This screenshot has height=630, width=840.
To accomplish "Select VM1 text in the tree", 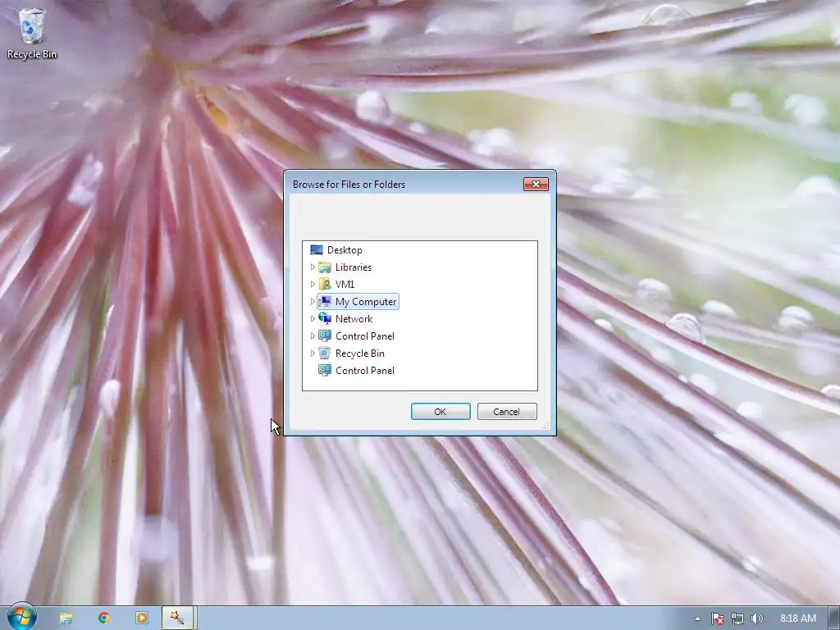I will pyautogui.click(x=345, y=285).
